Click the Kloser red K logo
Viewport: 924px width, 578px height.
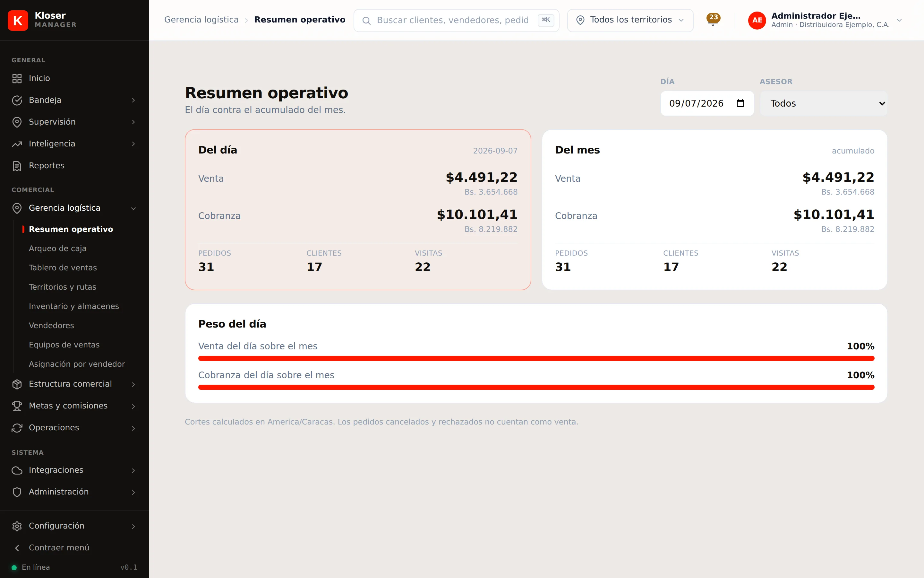tap(18, 20)
